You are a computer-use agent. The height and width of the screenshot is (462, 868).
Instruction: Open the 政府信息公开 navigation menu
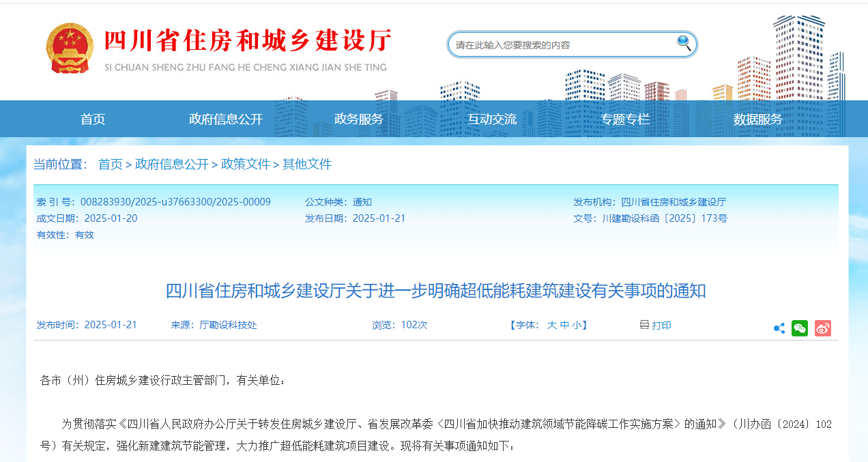pyautogui.click(x=225, y=118)
